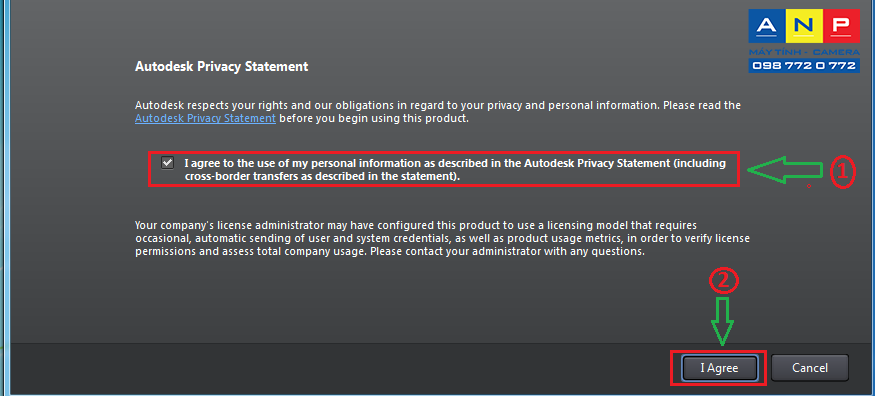This screenshot has width=878, height=396.
Task: Click the I Agree button
Action: 720,368
